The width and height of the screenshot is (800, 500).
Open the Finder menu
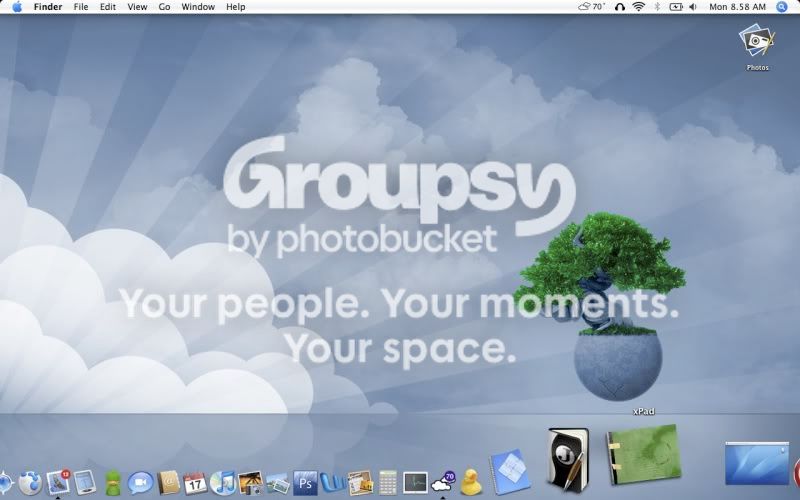[47, 7]
